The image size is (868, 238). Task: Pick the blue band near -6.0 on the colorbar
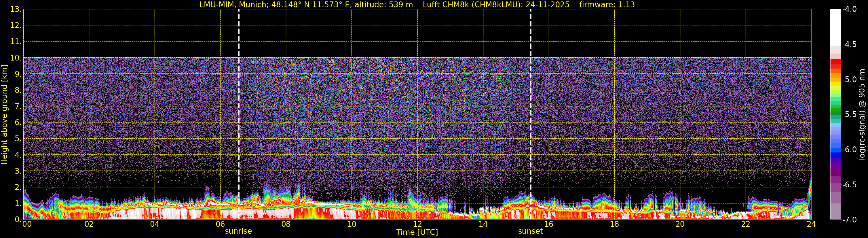click(x=835, y=150)
